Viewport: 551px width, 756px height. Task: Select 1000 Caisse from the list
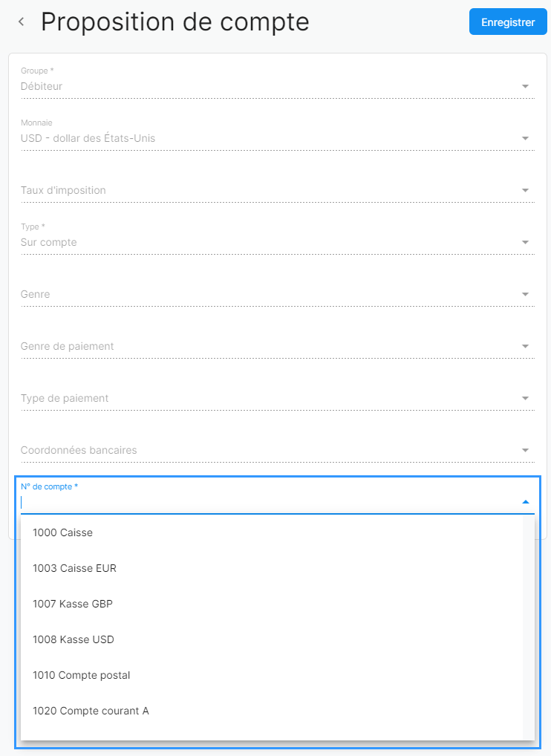(62, 532)
